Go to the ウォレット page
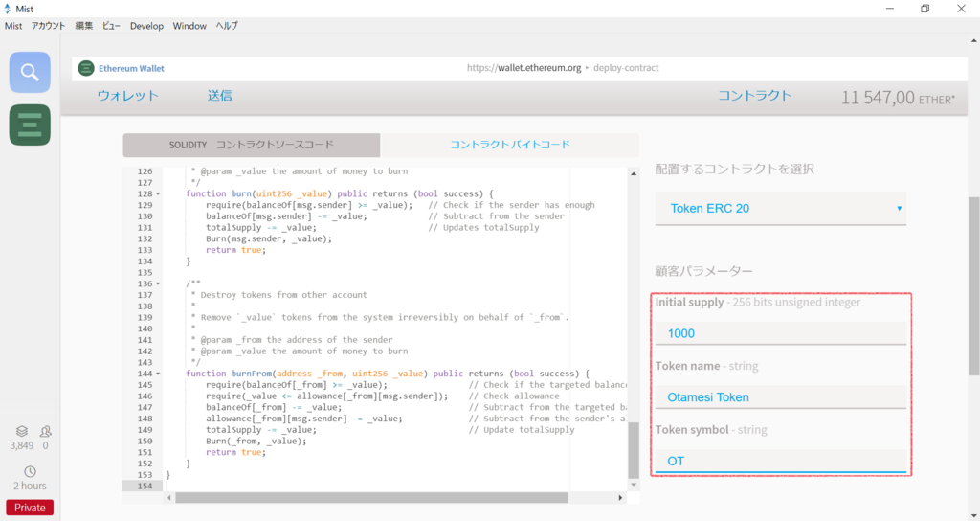 pyautogui.click(x=127, y=96)
